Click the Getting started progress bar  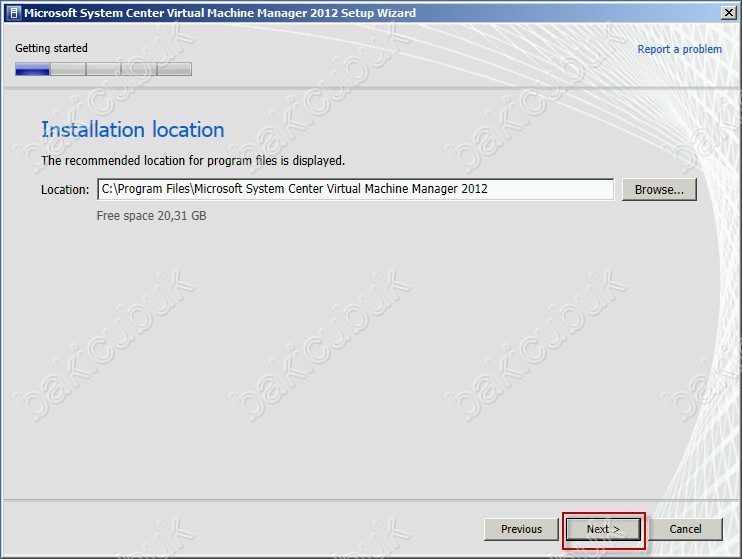tap(103, 69)
